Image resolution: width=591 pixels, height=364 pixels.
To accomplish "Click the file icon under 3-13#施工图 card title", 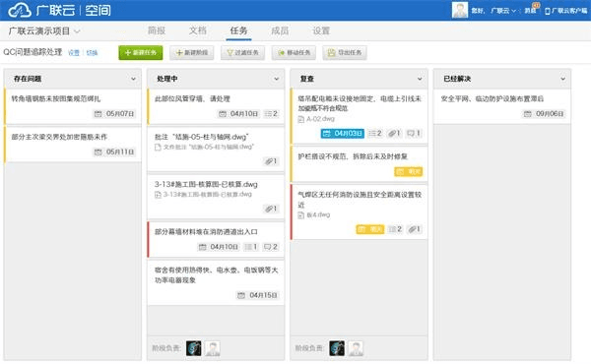I will coord(158,195).
